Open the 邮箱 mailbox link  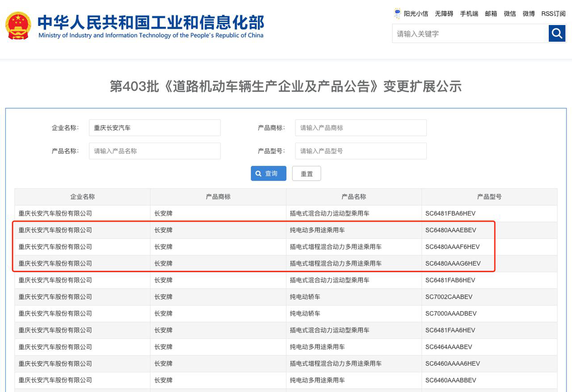click(x=491, y=14)
